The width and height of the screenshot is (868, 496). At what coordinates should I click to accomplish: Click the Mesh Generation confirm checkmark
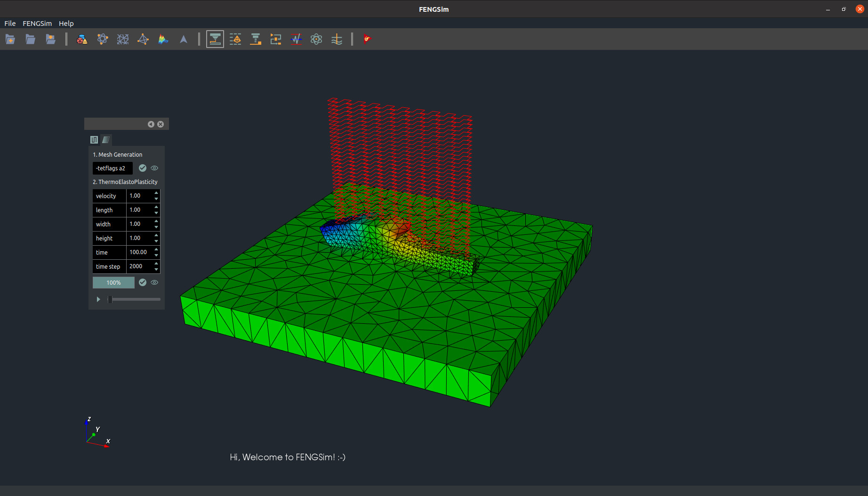(143, 168)
